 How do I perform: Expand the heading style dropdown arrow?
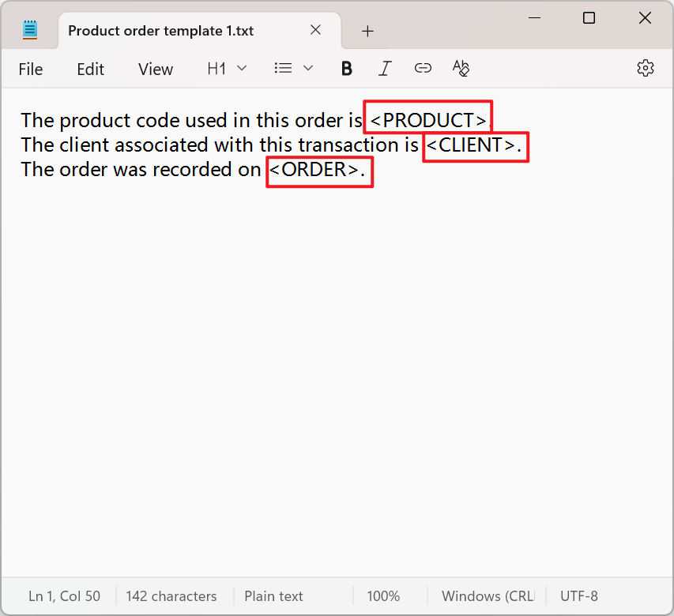pyautogui.click(x=242, y=68)
